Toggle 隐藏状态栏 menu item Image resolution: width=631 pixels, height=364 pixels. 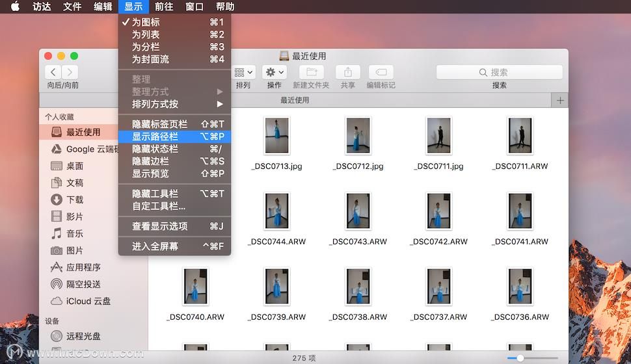point(174,149)
